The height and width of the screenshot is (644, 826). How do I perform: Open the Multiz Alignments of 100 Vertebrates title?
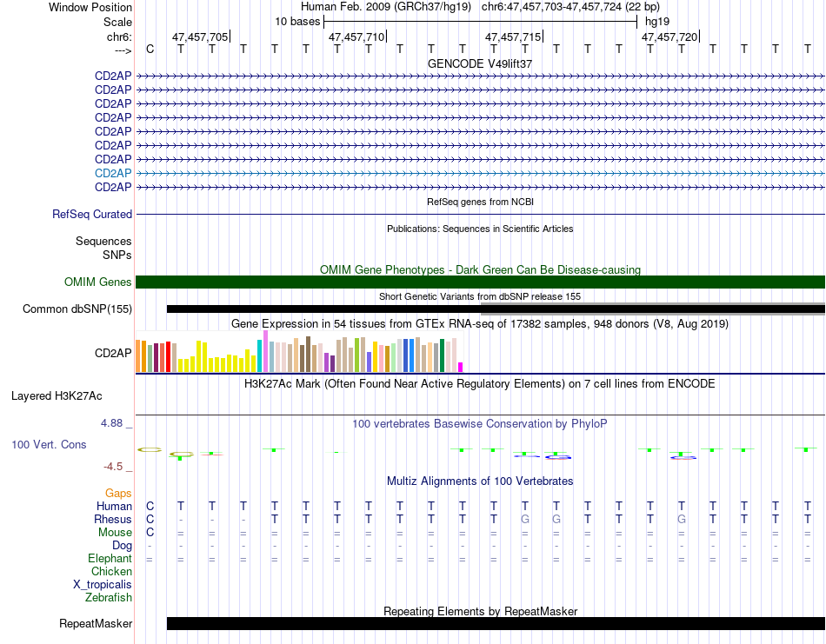480,481
